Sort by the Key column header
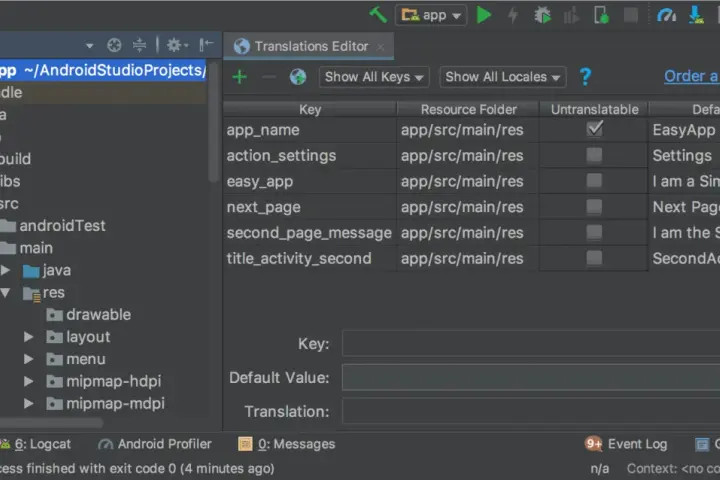This screenshot has width=720, height=480. [x=310, y=109]
